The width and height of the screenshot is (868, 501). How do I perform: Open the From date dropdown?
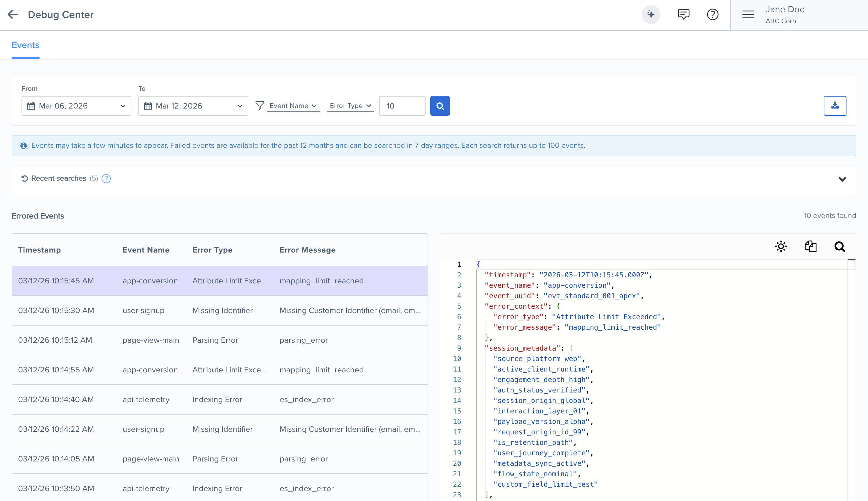(x=76, y=106)
